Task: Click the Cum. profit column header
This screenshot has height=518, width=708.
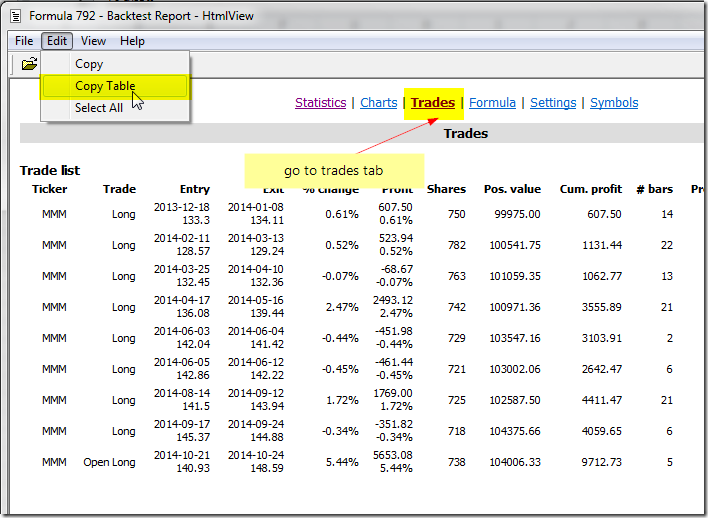Action: (591, 189)
